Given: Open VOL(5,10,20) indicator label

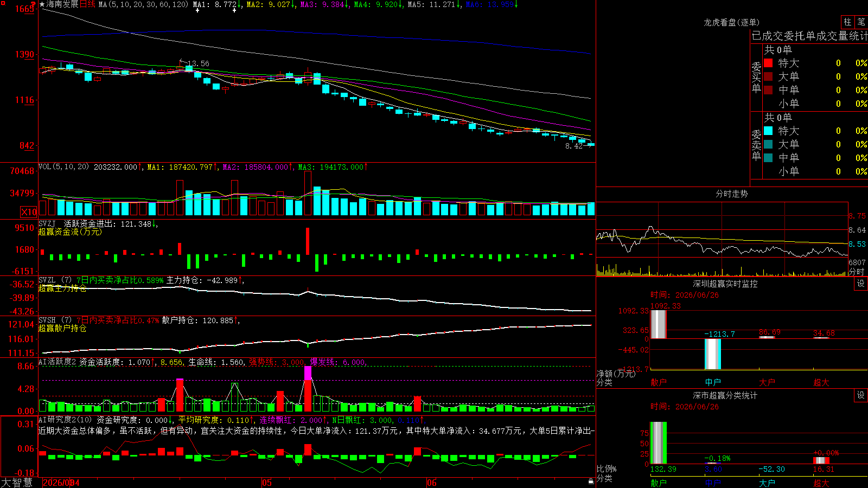Looking at the screenshot, I should pos(63,167).
